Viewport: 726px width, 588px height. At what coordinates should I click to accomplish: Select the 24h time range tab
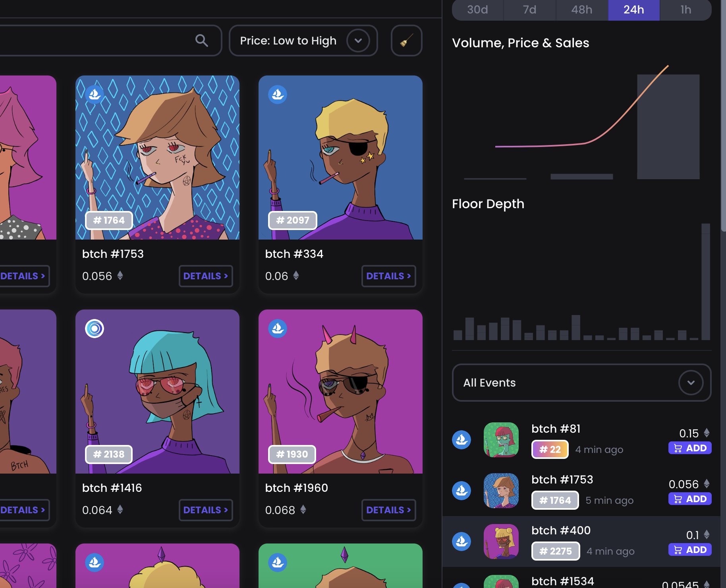click(634, 10)
